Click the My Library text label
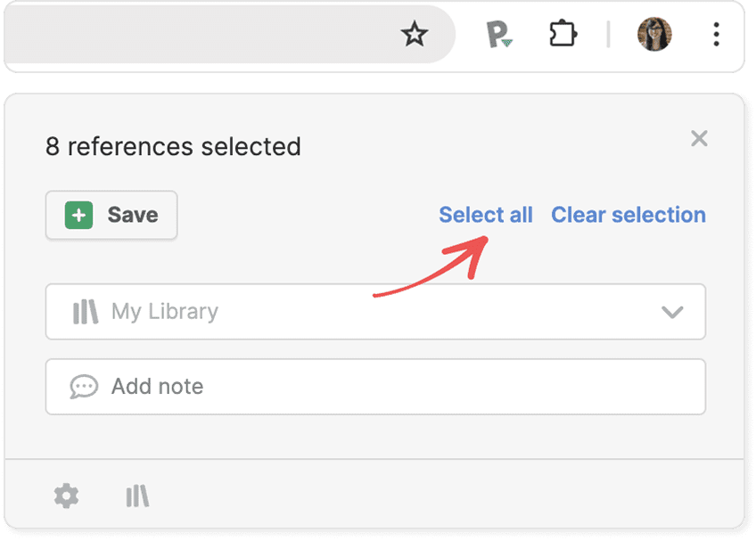Viewport: 756px width, 540px height. 165,312
